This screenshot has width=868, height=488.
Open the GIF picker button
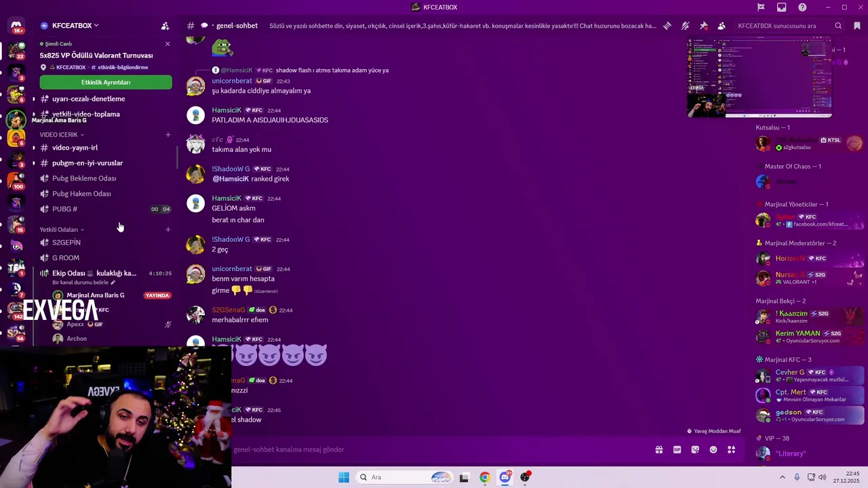point(677,449)
